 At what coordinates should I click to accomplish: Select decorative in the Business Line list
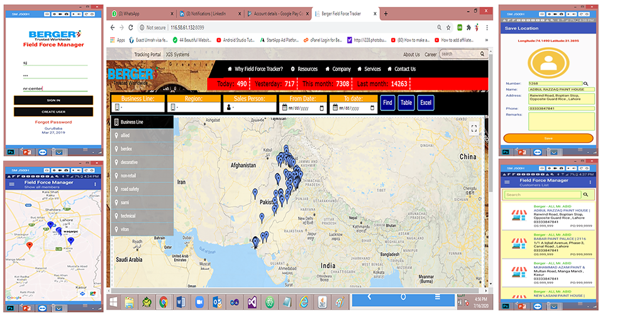click(142, 162)
